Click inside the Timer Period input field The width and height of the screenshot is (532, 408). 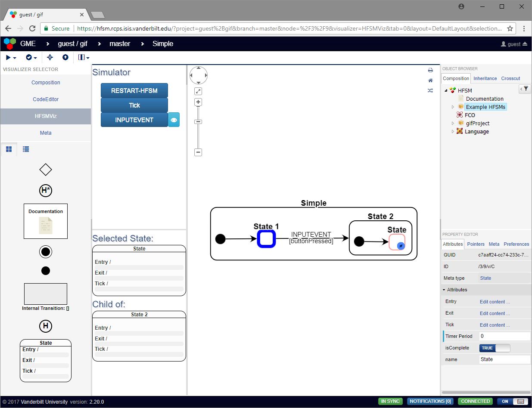[x=504, y=336]
